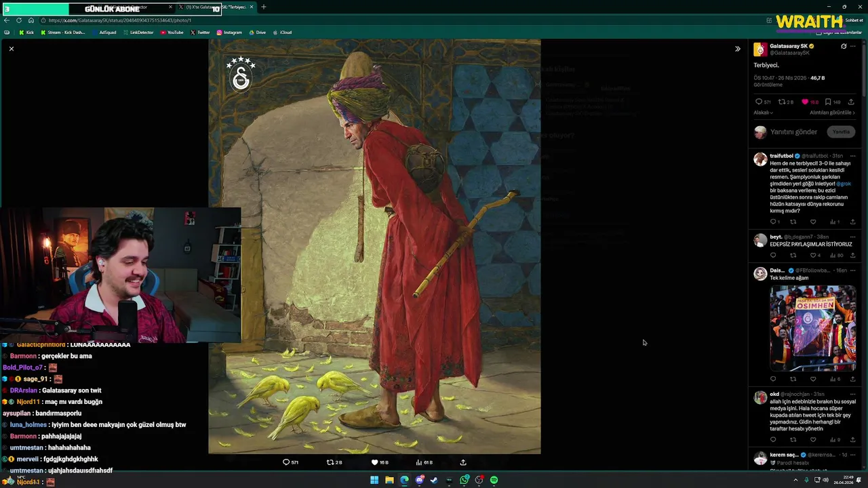Open Stream - Kick Dash bookmark
The height and width of the screenshot is (488, 868).
[63, 33]
